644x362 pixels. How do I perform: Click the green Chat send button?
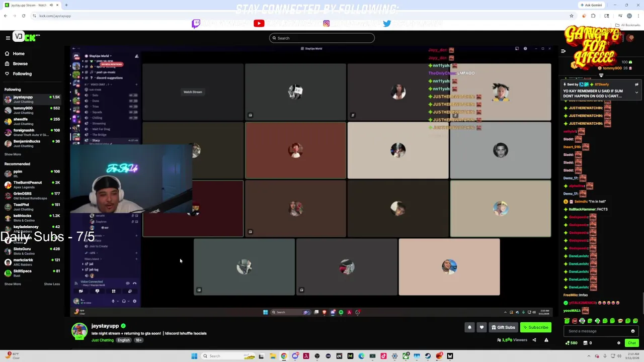[632, 343]
